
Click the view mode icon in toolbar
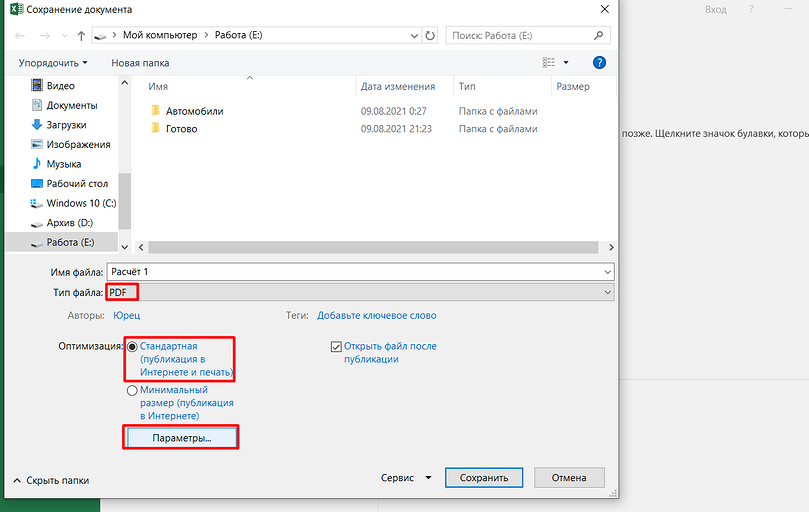click(x=548, y=62)
